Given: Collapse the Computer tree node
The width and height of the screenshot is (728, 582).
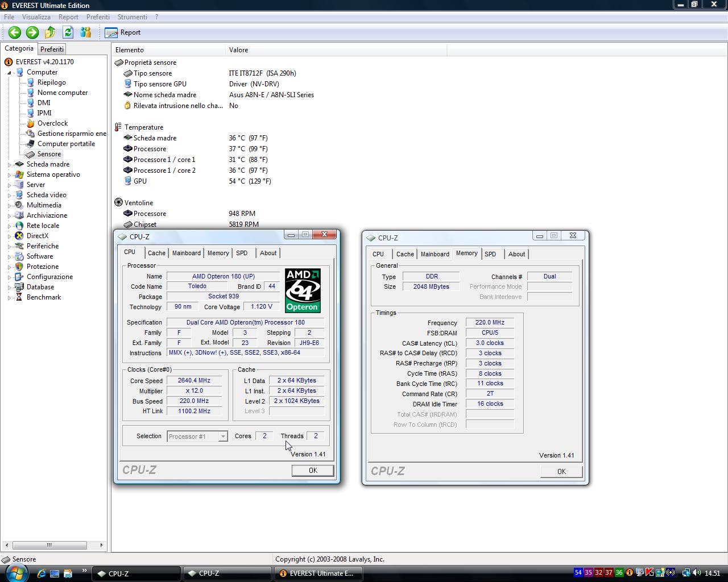Looking at the screenshot, I should pos(9,72).
